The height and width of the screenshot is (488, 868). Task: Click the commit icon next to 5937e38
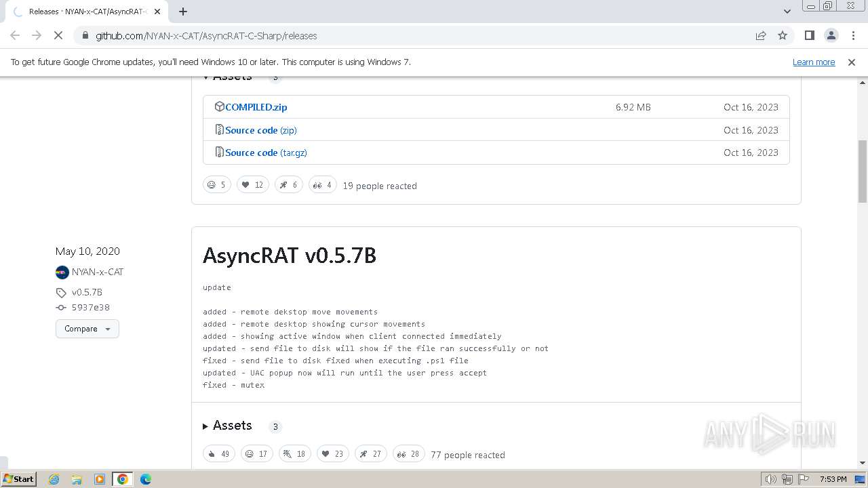point(61,308)
